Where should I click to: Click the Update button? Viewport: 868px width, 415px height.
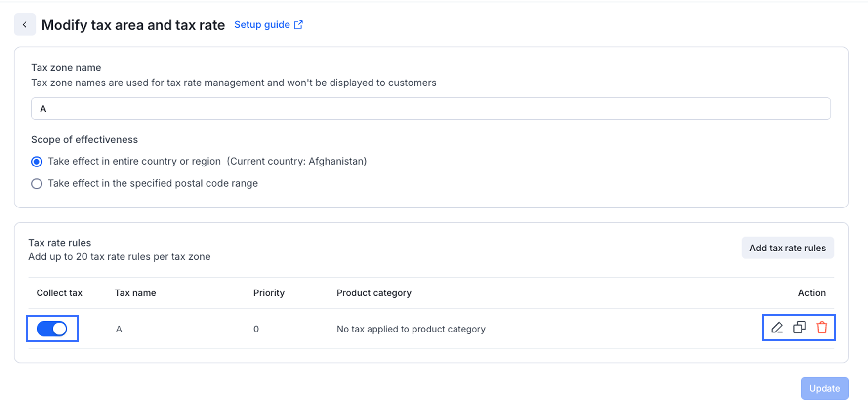point(824,388)
